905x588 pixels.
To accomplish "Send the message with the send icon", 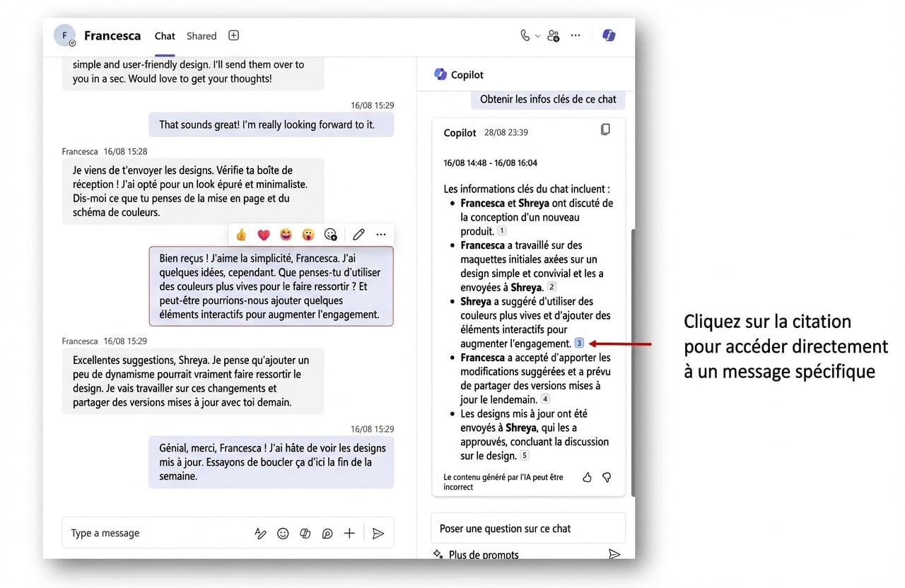I will (x=378, y=533).
